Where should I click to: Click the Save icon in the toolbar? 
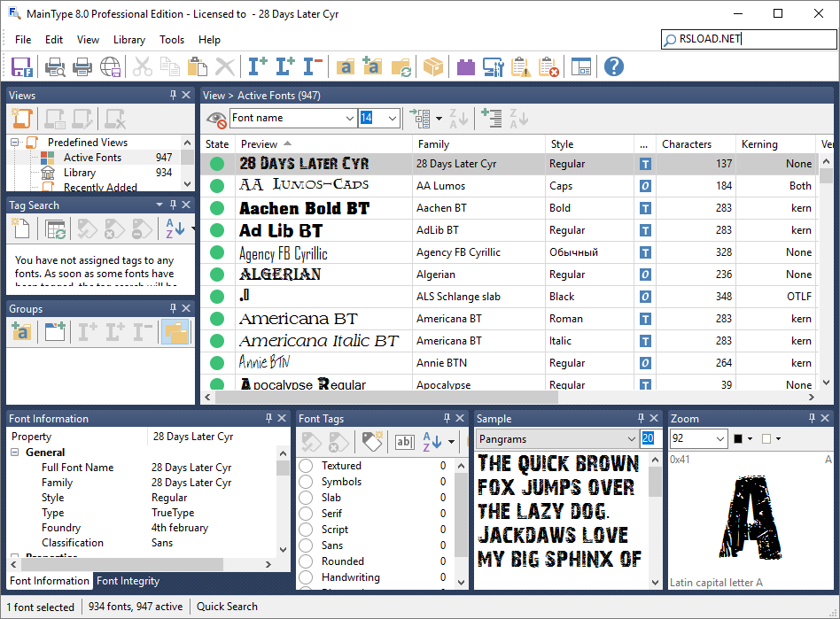tap(22, 66)
